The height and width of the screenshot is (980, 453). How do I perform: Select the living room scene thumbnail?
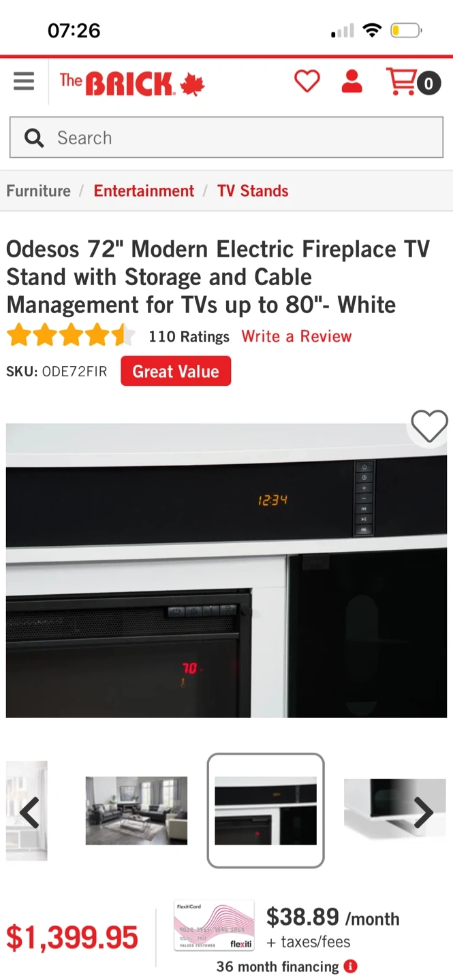coord(136,811)
